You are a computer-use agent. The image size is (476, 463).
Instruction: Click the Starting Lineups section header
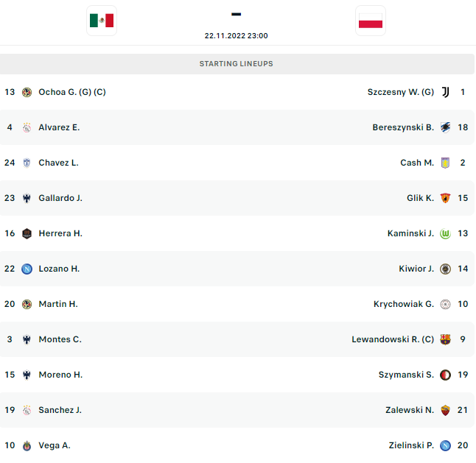tap(236, 64)
